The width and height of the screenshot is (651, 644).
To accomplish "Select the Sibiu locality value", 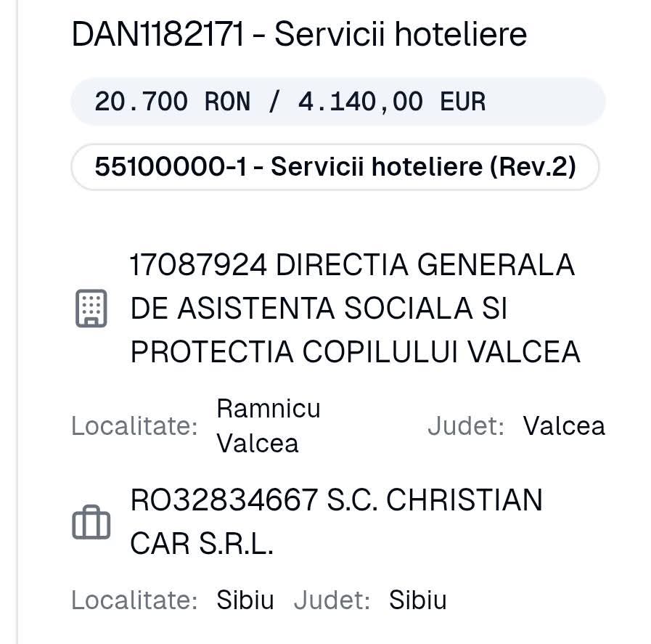I will [245, 601].
